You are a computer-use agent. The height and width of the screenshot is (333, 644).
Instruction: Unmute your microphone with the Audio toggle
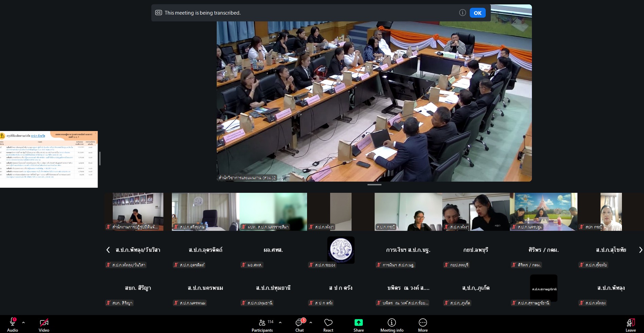coord(12,323)
